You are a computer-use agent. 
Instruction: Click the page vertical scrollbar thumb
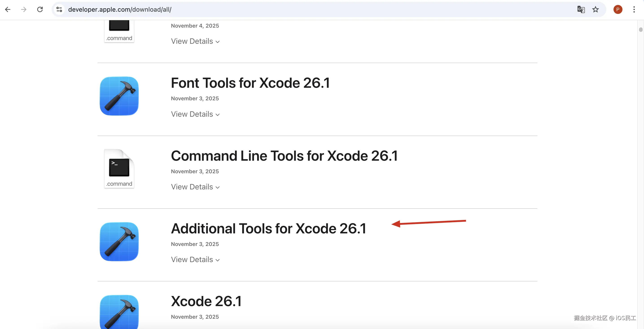pyautogui.click(x=640, y=30)
